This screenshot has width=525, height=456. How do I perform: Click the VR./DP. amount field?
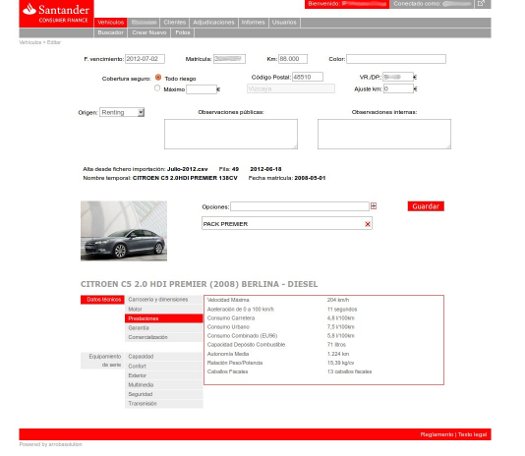click(x=398, y=77)
